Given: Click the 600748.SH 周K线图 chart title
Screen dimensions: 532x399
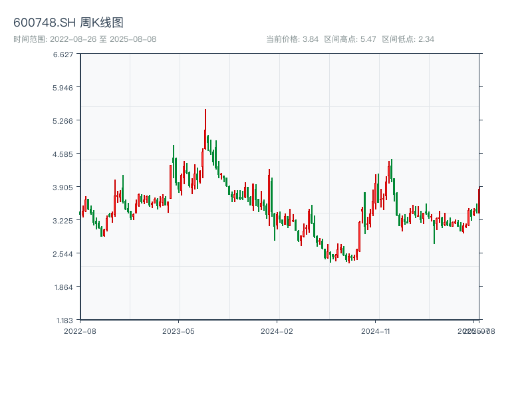Looking at the screenshot, I should (x=68, y=23).
